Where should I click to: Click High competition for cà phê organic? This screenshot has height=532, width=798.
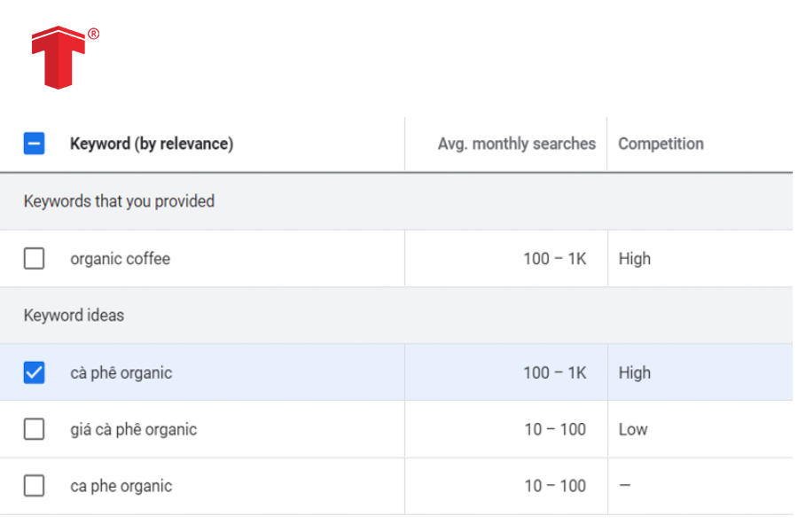point(634,372)
